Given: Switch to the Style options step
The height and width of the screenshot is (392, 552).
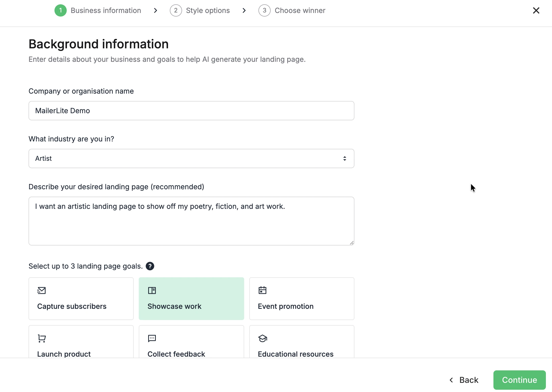Looking at the screenshot, I should [208, 10].
